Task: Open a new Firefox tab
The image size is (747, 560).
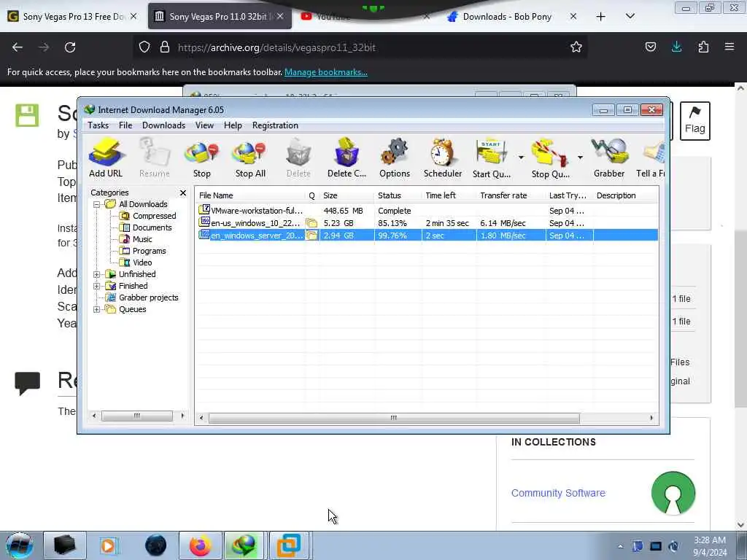Action: (x=601, y=17)
